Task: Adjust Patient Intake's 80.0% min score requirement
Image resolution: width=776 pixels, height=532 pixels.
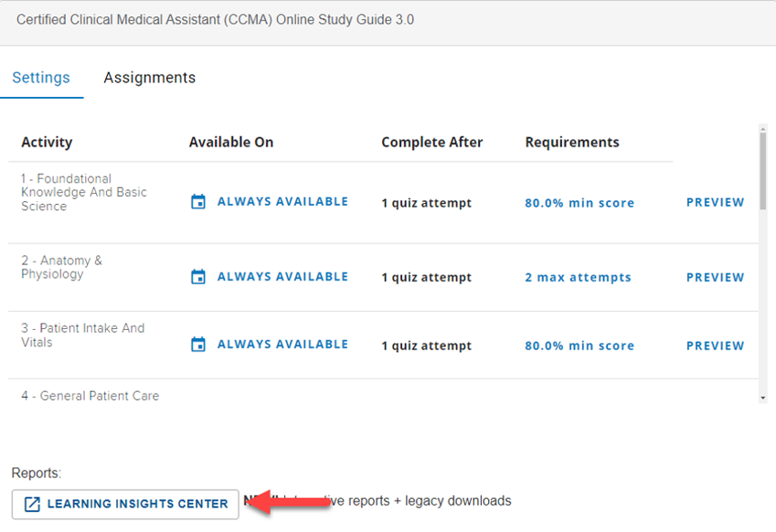Action: coord(579,346)
